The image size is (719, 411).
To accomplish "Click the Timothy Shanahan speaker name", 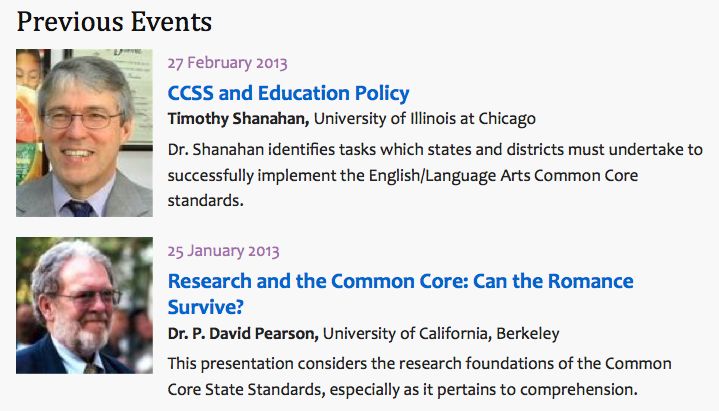I will coord(238,119).
